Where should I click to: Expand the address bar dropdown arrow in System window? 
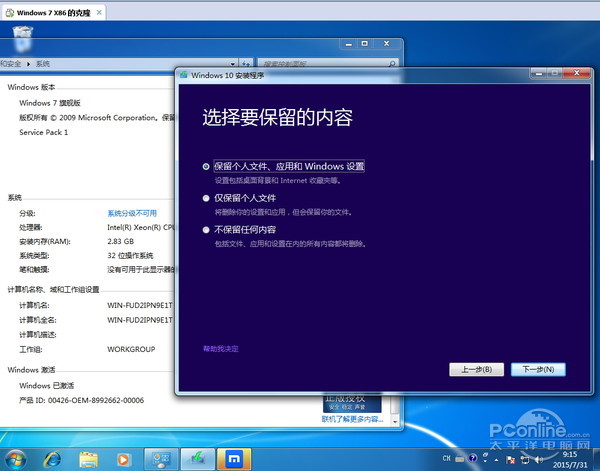coord(235,63)
